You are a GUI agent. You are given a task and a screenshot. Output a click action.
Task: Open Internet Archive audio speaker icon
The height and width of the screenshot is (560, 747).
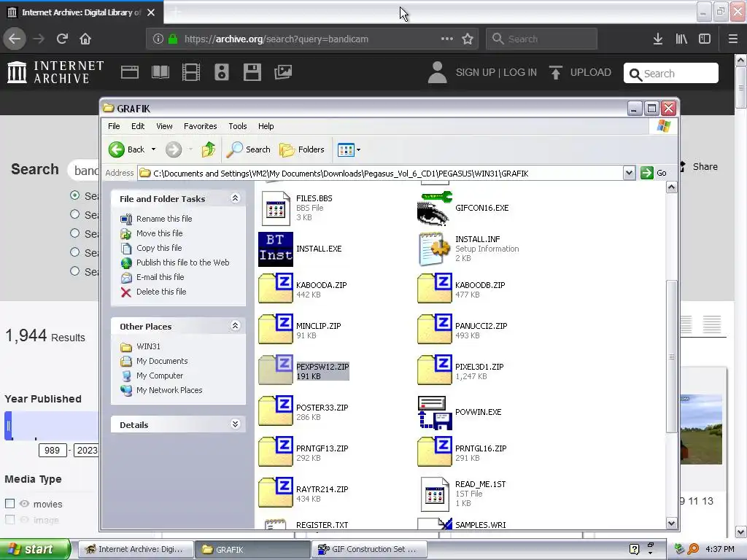[222, 72]
